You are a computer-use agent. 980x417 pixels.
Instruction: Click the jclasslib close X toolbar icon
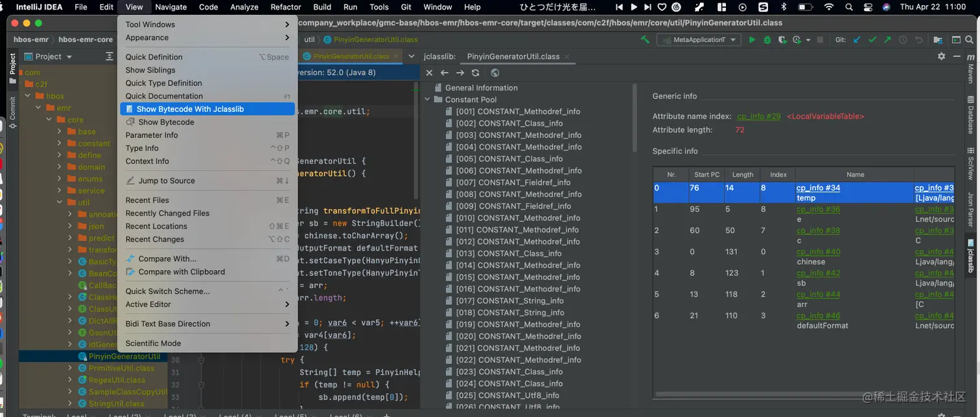(x=429, y=73)
